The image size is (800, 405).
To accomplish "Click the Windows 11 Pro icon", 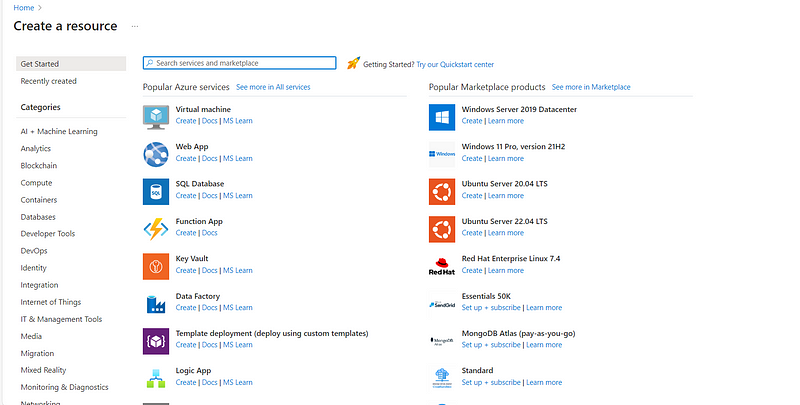I will click(442, 155).
